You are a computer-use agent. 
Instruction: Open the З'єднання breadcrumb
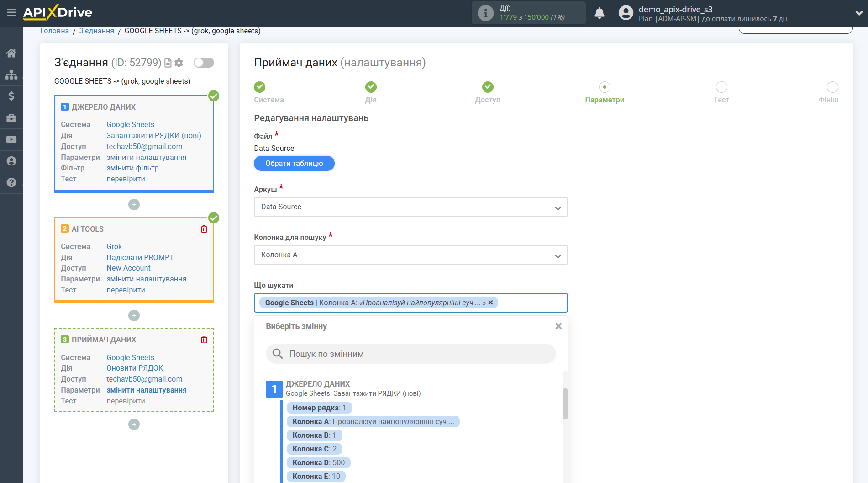pyautogui.click(x=96, y=30)
